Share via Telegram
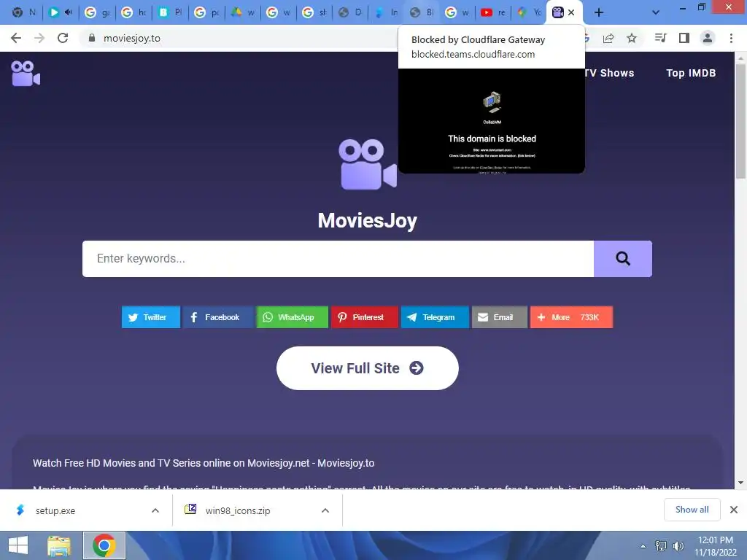The height and width of the screenshot is (560, 747). point(435,317)
